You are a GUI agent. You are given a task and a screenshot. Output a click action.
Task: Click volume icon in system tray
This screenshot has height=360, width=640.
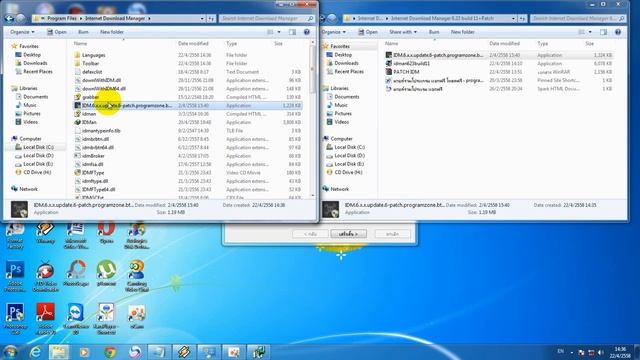point(600,352)
